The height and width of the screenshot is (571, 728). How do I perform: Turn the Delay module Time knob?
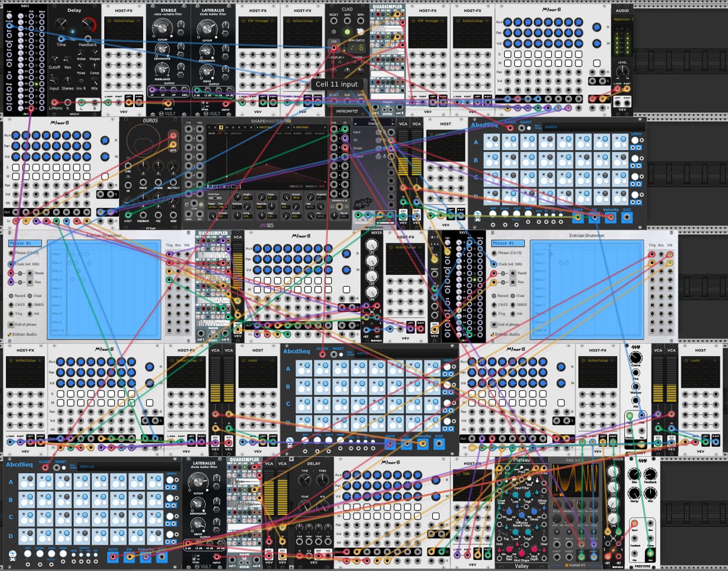pos(61,24)
